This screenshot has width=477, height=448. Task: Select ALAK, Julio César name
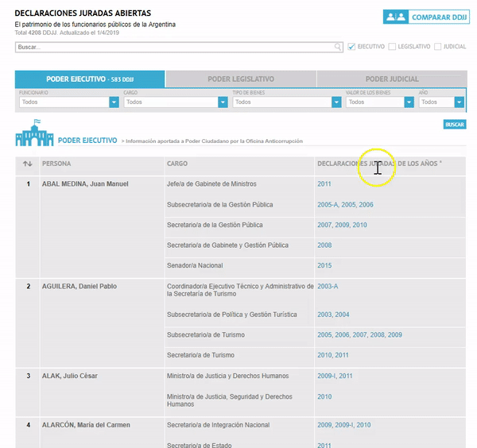click(x=70, y=376)
